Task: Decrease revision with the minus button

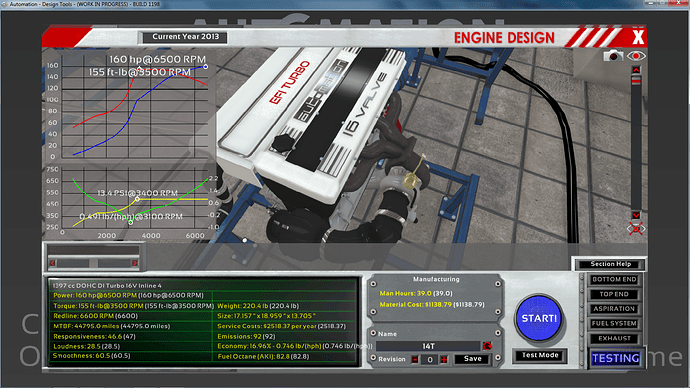Action: [415, 359]
